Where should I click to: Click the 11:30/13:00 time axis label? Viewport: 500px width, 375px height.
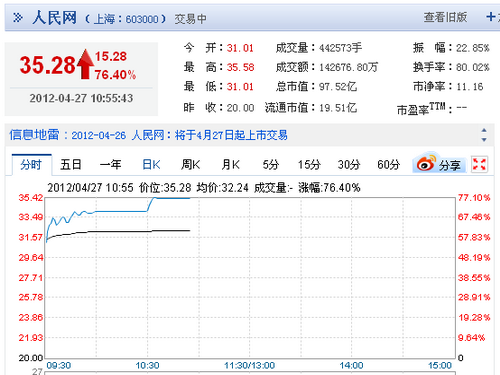[x=249, y=366]
